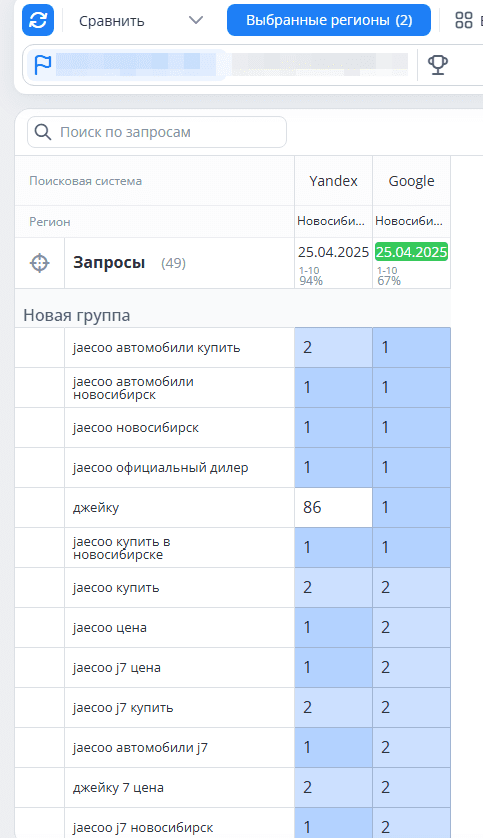483x838 pixels.
Task: Click the Yandex column header
Action: coord(333,181)
